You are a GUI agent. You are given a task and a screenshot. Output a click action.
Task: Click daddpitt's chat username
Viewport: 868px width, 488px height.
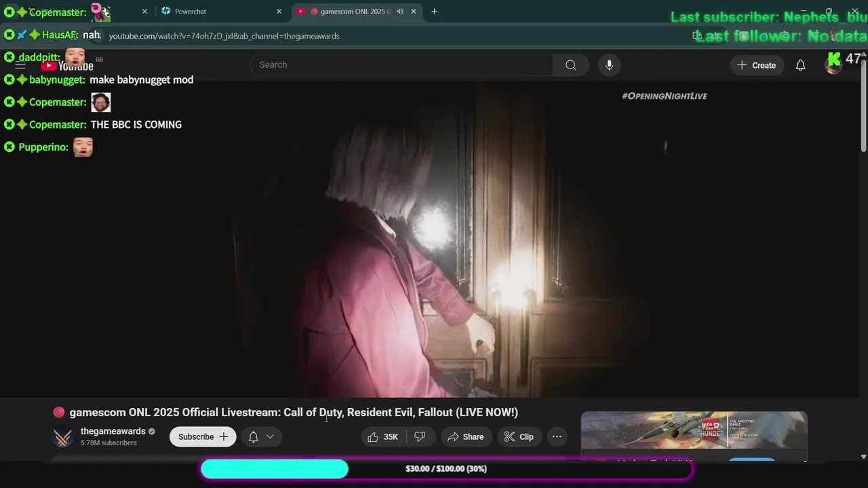39,58
